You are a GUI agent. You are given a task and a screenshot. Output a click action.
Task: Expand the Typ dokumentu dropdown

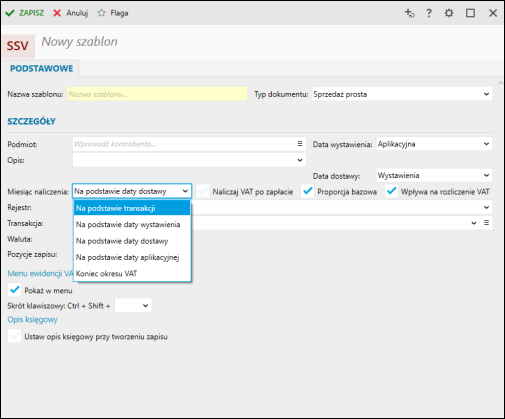(x=402, y=94)
